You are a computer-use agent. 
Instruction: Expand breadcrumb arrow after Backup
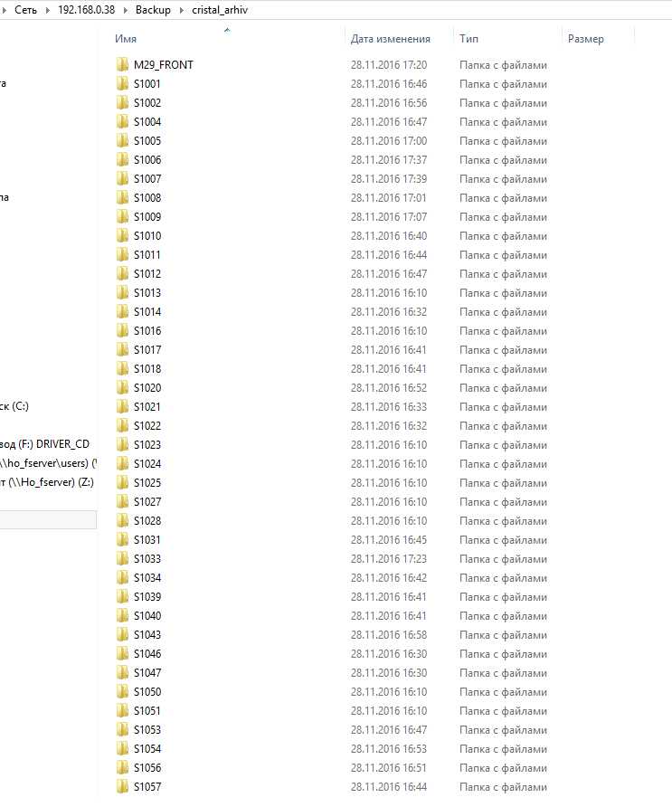tap(182, 10)
